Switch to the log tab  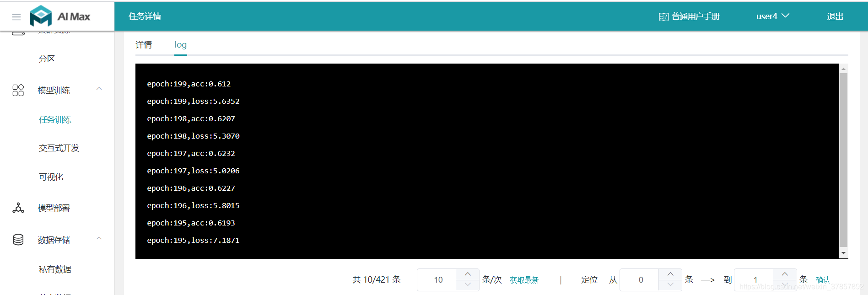[x=181, y=45]
